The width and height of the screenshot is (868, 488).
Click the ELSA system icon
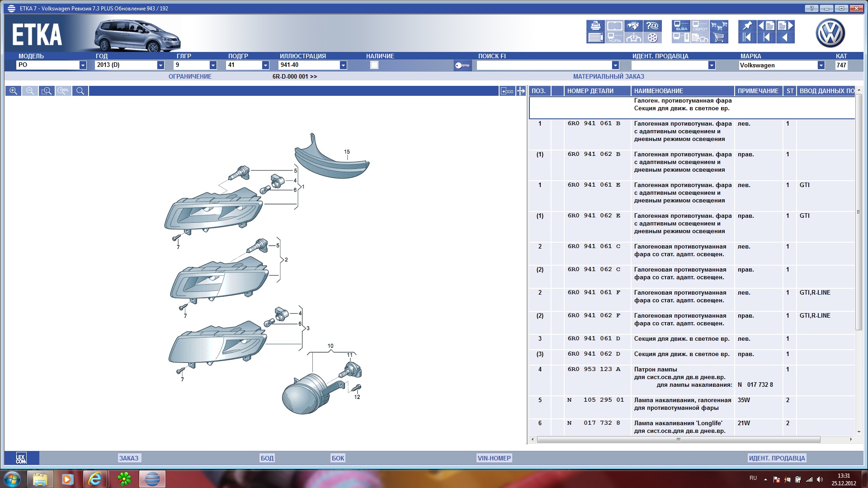click(x=681, y=26)
